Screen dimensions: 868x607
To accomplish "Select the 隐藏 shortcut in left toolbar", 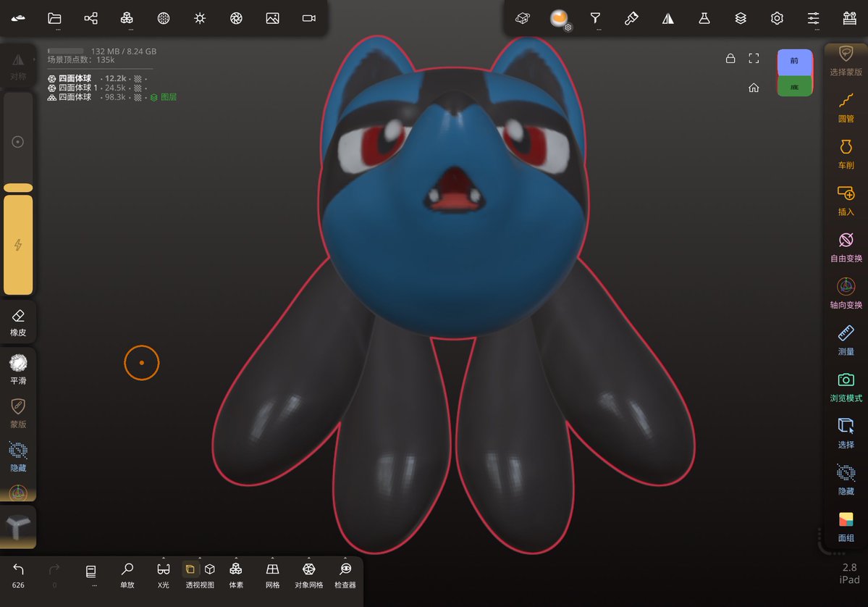I will point(17,457).
